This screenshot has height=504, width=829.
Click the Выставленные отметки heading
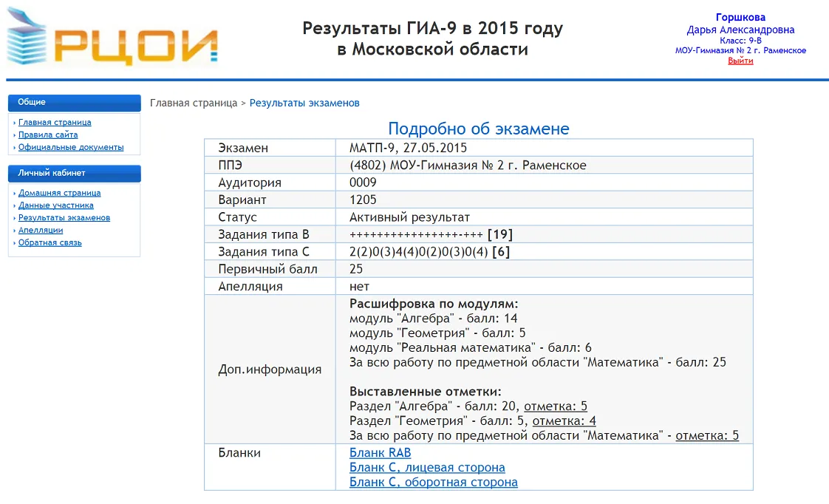tap(425, 392)
